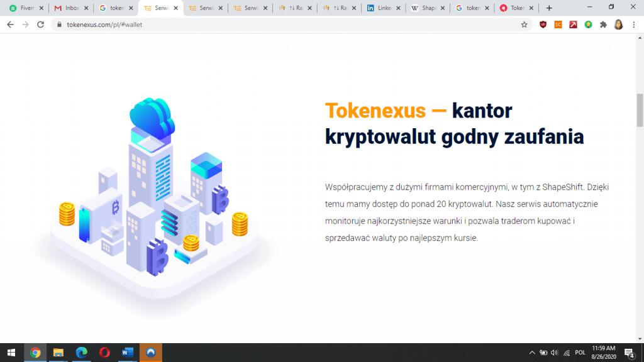Minimize the Chrome window

590,7
